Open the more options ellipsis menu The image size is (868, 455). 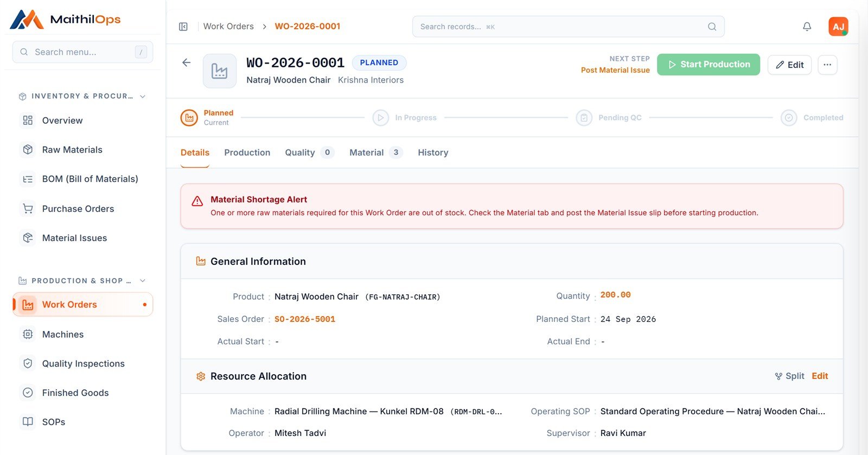[827, 65]
